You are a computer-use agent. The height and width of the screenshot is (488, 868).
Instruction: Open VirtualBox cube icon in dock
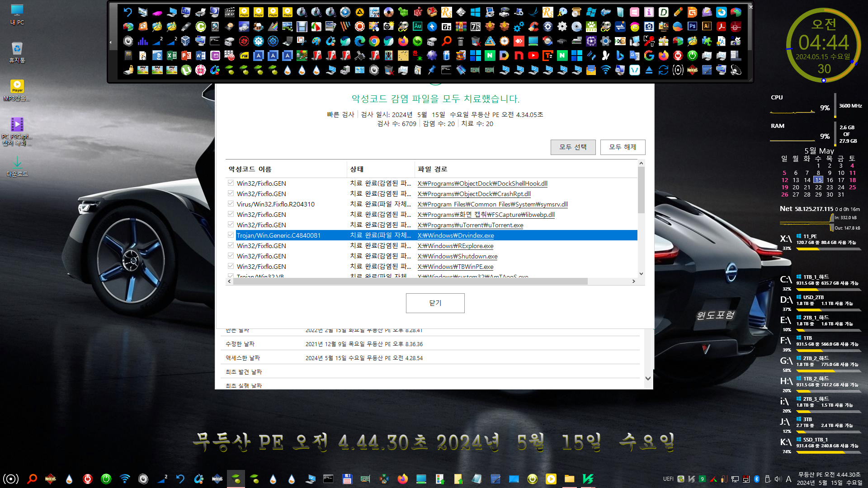coord(185,41)
